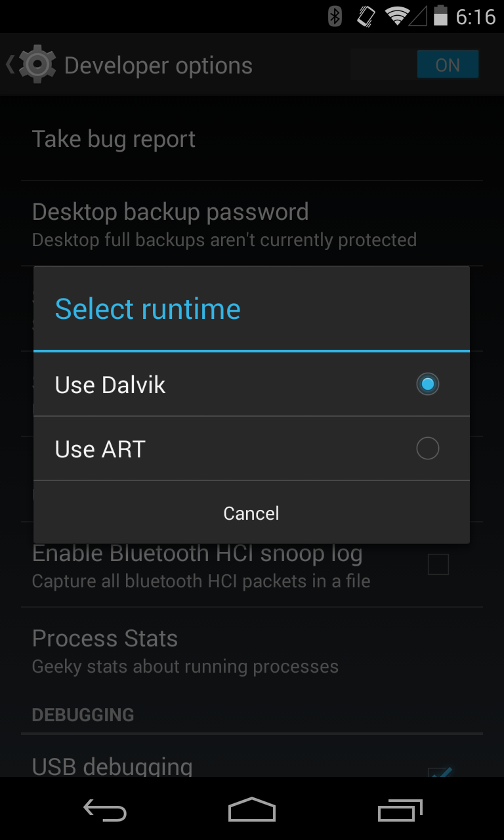Screen dimensions: 504x840
Task: Tap the Wi-Fi signal icon
Action: pyautogui.click(x=397, y=16)
